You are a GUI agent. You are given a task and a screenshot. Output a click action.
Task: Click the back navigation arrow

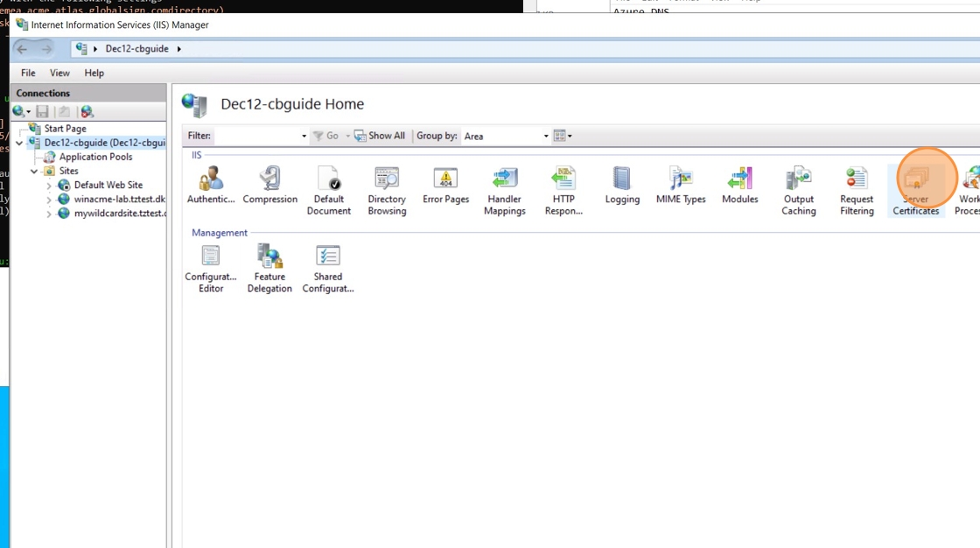coord(22,49)
